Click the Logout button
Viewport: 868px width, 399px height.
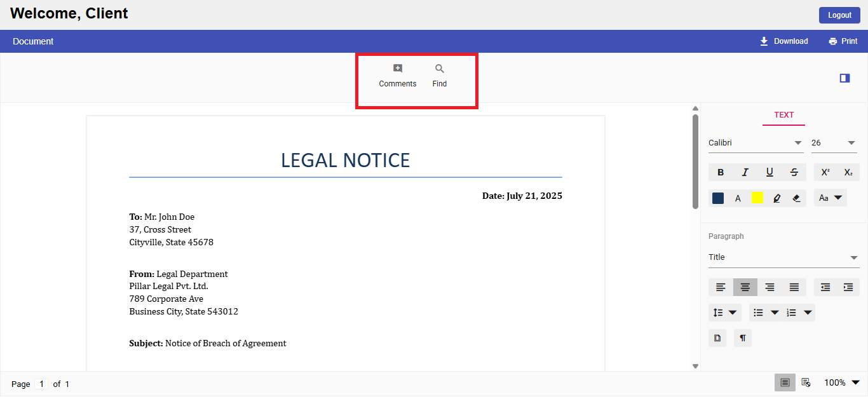[x=839, y=15]
